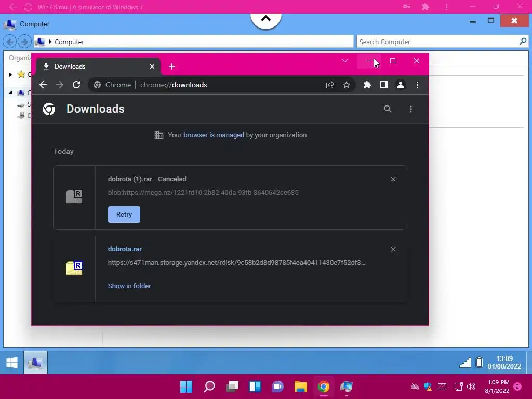532x399 pixels.
Task: Open Windows 11 taskbar Search
Action: tap(209, 387)
